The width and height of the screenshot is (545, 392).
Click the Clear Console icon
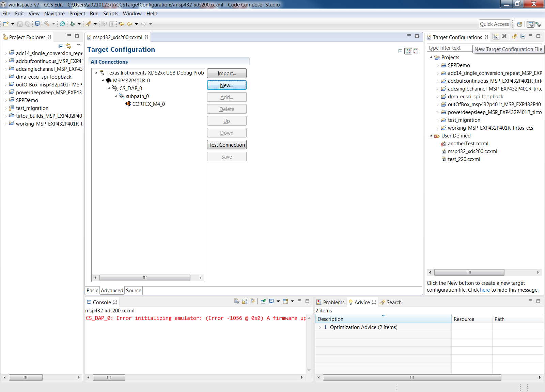pyautogui.click(x=237, y=301)
